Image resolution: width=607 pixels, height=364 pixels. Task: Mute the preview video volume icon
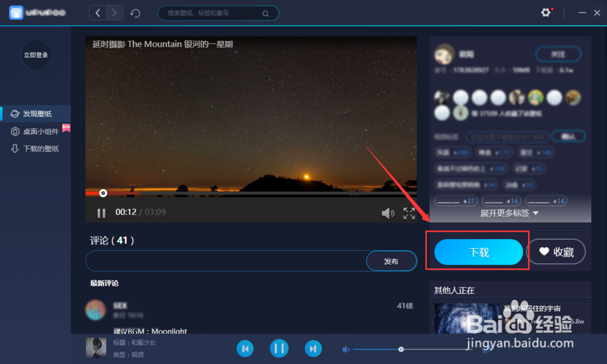(x=388, y=213)
